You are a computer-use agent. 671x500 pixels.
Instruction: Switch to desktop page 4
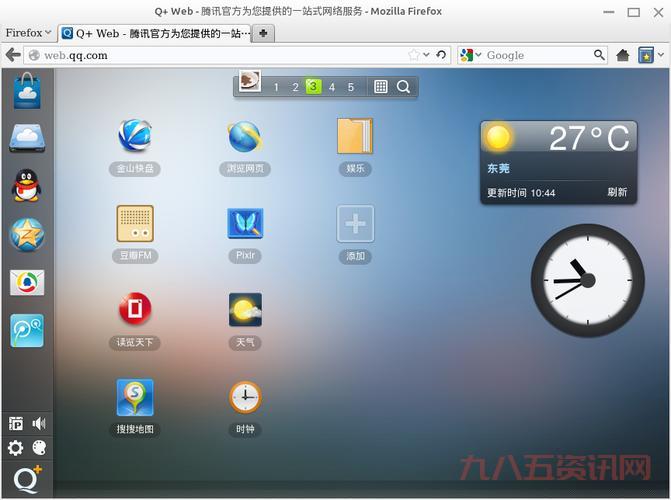[x=332, y=87]
